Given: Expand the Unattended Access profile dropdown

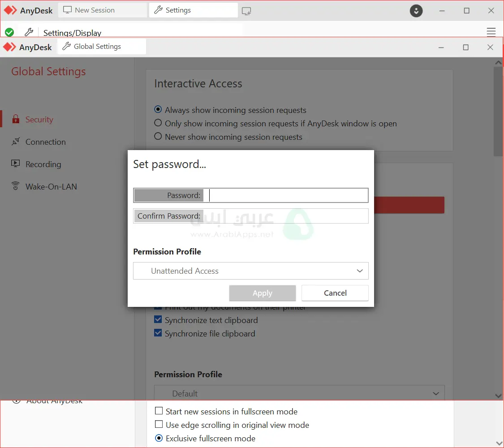Looking at the screenshot, I should (x=250, y=271).
